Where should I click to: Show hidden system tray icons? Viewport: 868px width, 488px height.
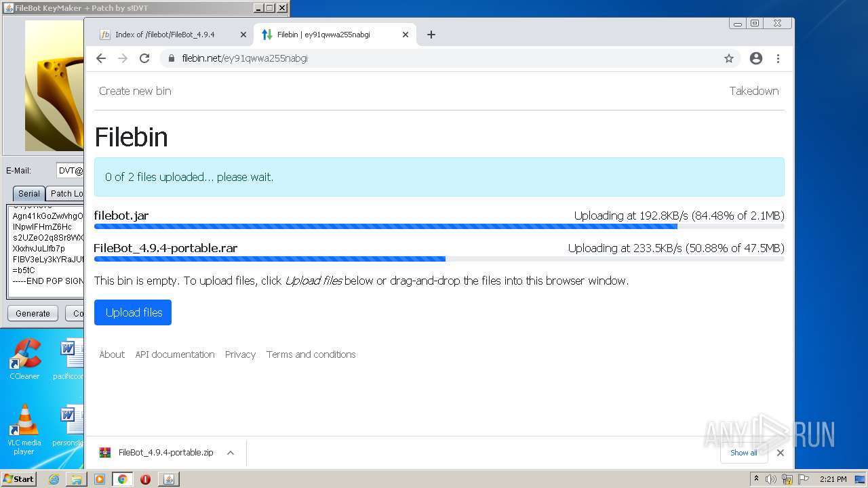(756, 479)
